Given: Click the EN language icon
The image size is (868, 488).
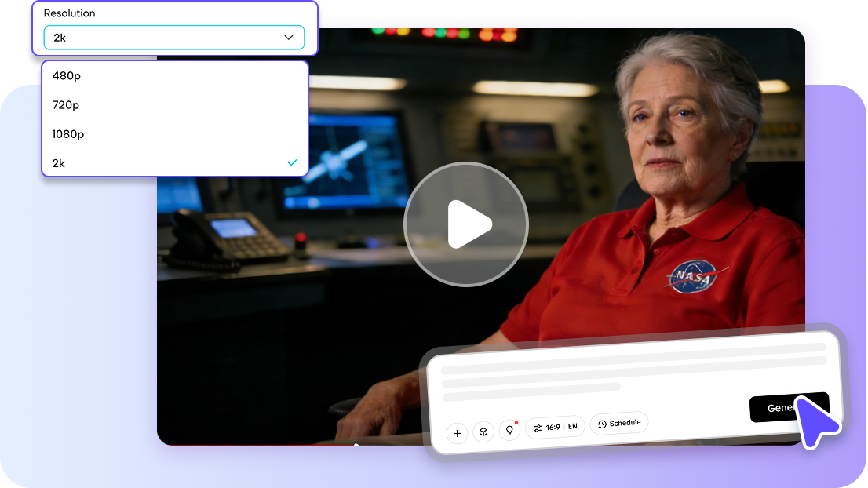Looking at the screenshot, I should [x=572, y=426].
